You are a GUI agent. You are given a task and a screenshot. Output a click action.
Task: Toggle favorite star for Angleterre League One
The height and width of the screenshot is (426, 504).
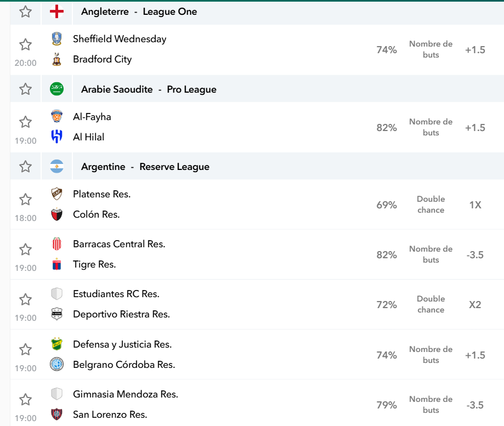tap(25, 12)
